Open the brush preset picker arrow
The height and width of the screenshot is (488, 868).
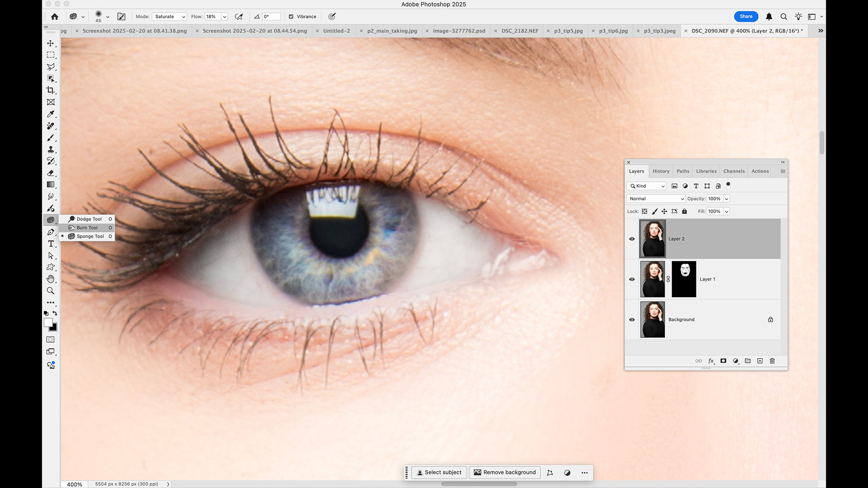tap(108, 17)
